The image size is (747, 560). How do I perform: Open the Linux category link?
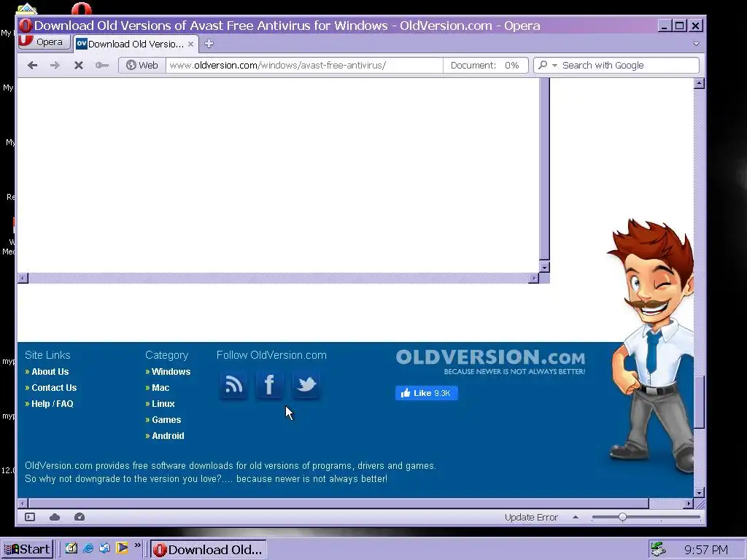(x=163, y=404)
